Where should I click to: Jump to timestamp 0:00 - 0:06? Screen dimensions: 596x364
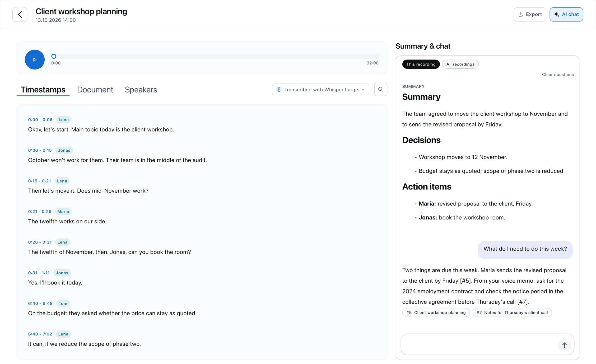[x=40, y=120]
